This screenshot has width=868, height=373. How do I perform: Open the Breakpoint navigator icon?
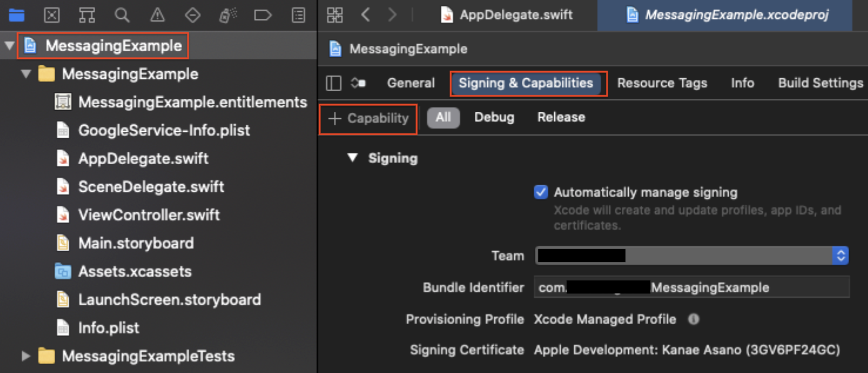click(263, 15)
